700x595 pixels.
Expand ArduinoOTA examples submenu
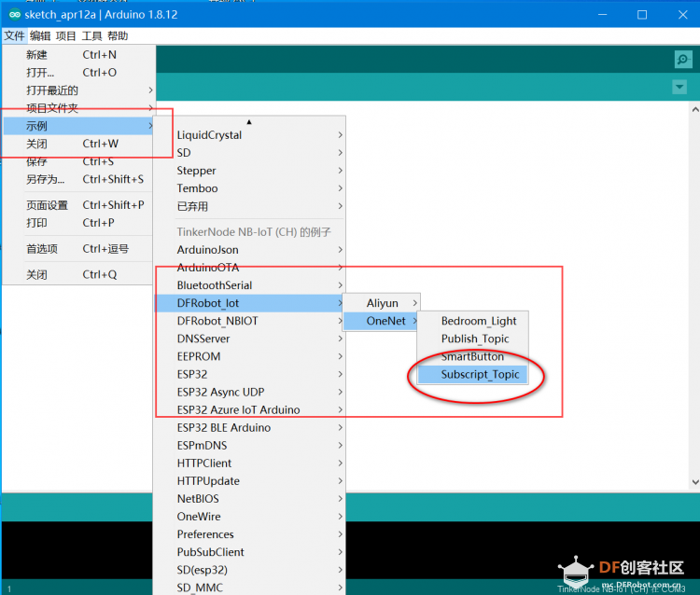(249, 268)
